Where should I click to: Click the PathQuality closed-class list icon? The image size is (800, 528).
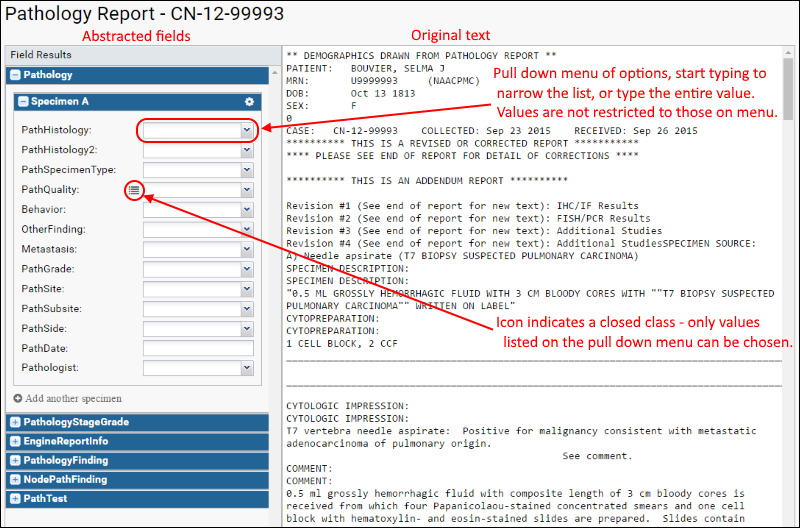(x=134, y=190)
